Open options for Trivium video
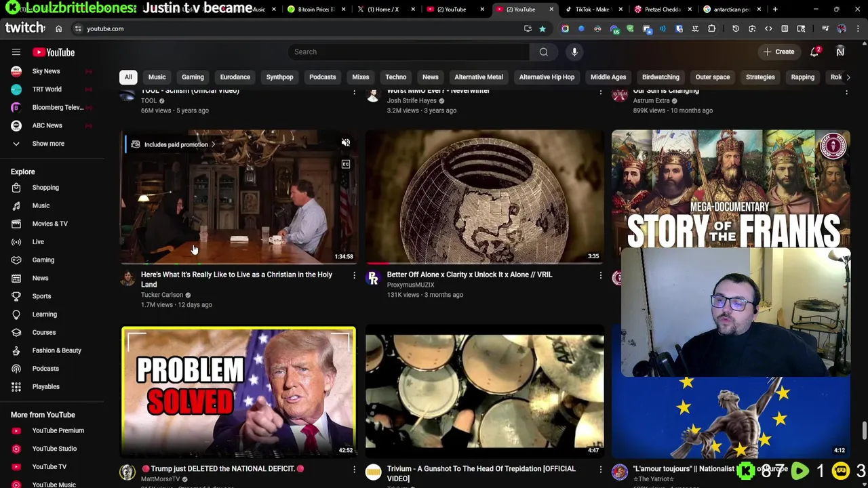Screen dimensions: 868x488 600,469
